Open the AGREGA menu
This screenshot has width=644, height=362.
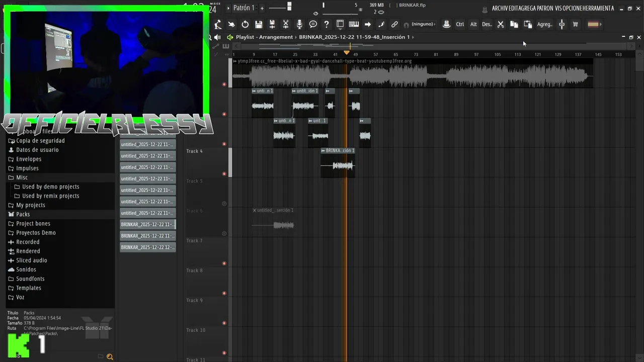(x=527, y=9)
